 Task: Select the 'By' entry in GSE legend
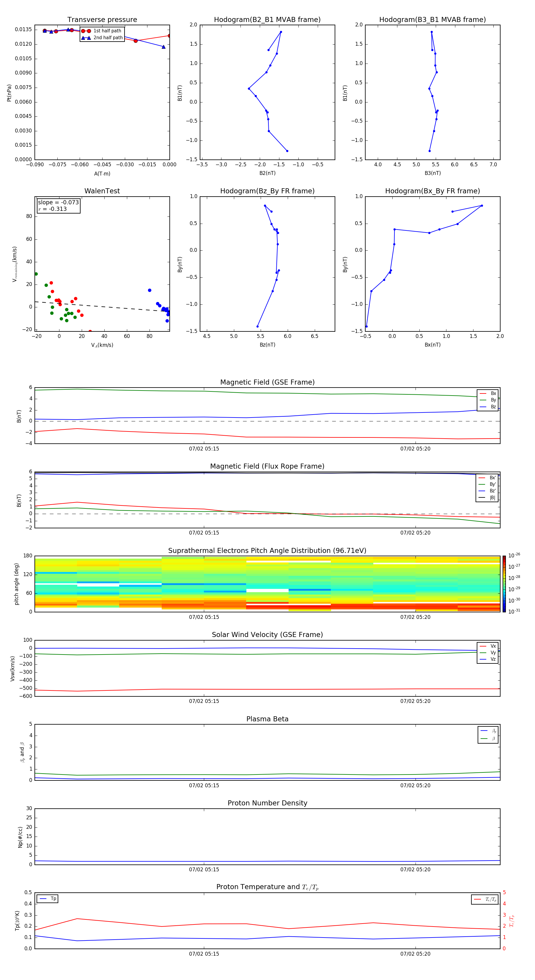[488, 400]
